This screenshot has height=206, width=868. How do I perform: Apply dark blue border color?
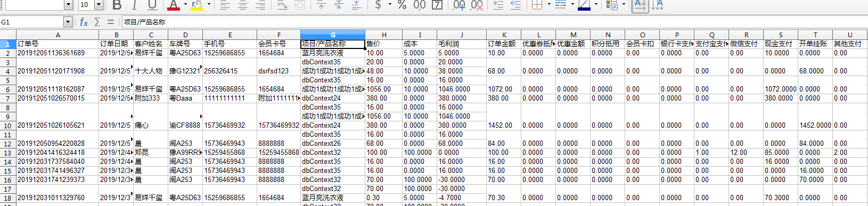pos(584,5)
